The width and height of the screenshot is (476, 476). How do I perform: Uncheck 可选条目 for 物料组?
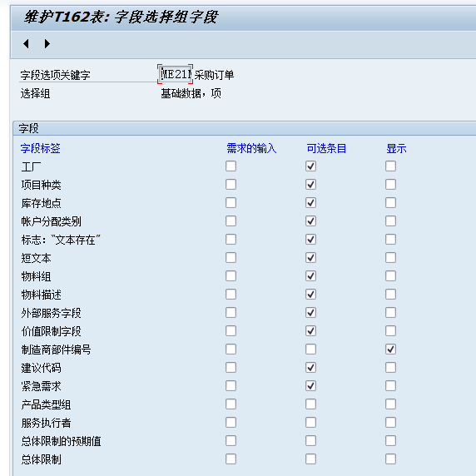point(310,276)
